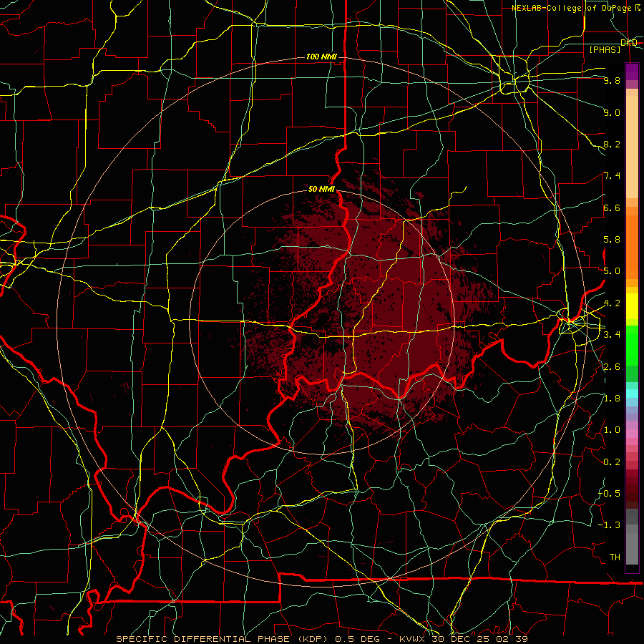Click the -0.5 scale value
The image size is (644, 644).
(610, 494)
